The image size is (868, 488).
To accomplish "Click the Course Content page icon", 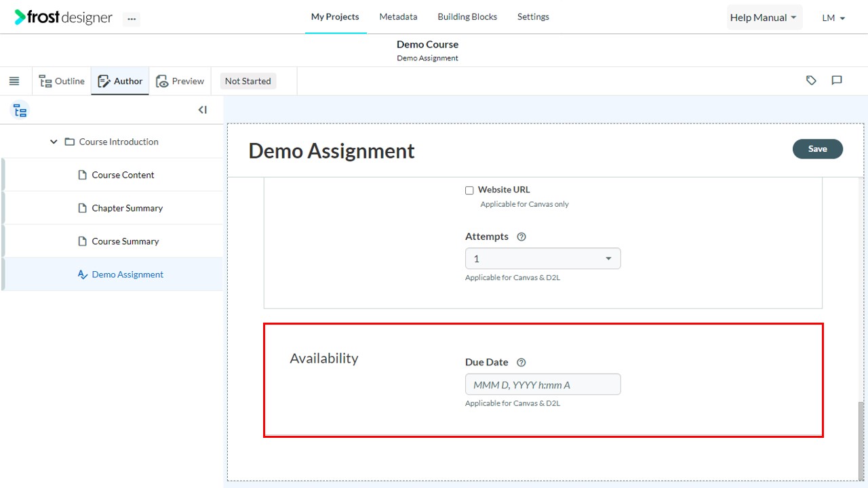I will tap(83, 175).
